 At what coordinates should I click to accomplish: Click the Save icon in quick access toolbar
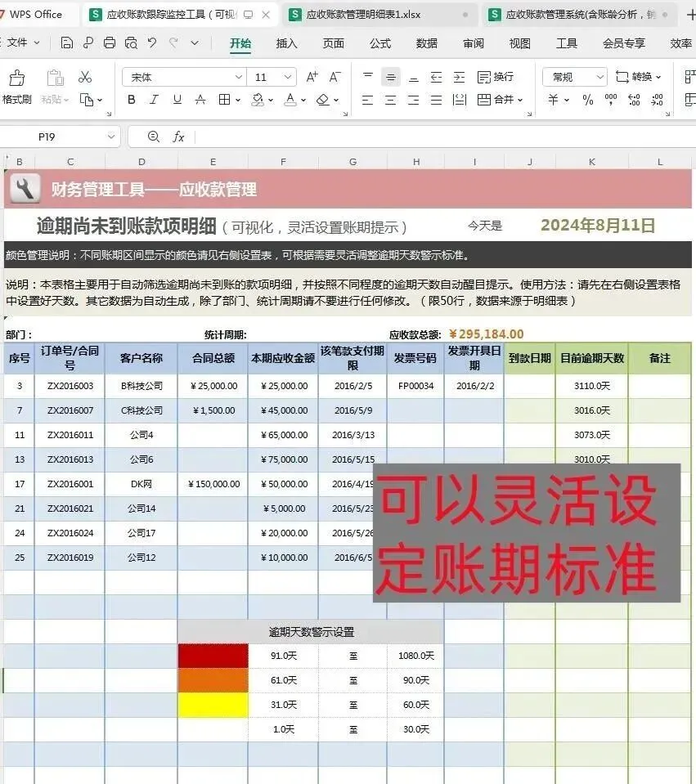click(x=66, y=43)
